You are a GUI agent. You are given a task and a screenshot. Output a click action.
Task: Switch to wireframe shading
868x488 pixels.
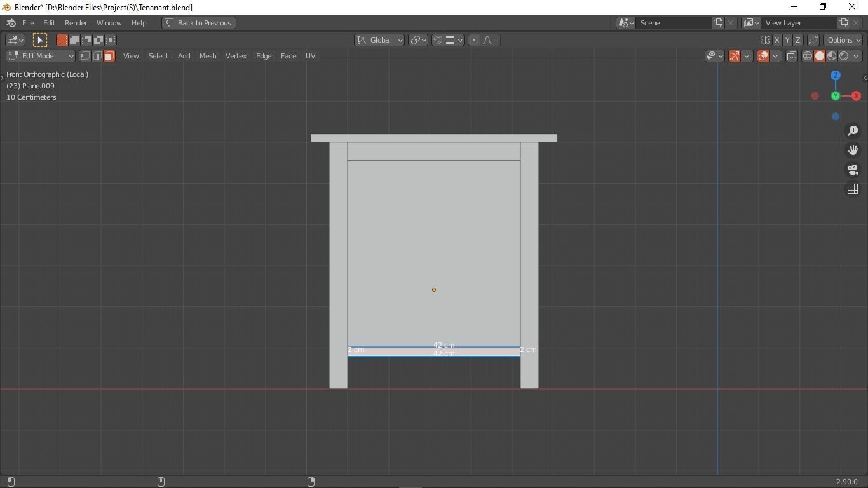click(808, 56)
